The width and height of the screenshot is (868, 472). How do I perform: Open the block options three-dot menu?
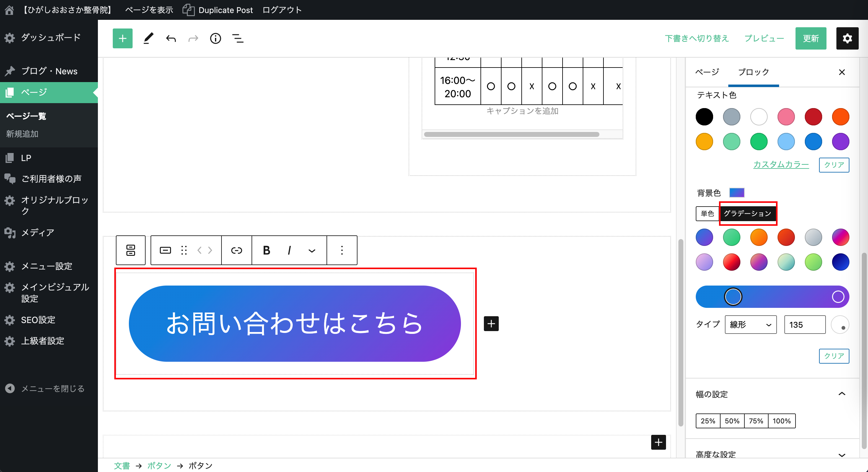pos(342,250)
